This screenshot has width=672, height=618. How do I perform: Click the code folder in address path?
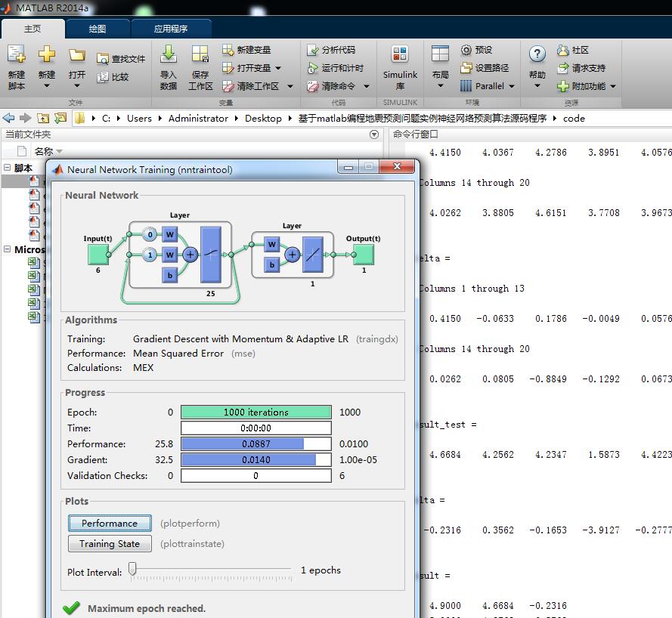pyautogui.click(x=574, y=118)
